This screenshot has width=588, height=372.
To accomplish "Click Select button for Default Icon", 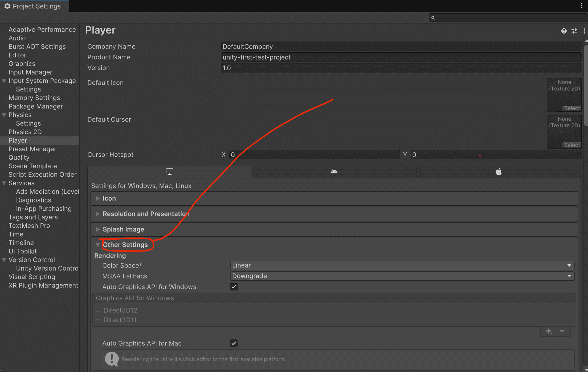I will (x=572, y=108).
